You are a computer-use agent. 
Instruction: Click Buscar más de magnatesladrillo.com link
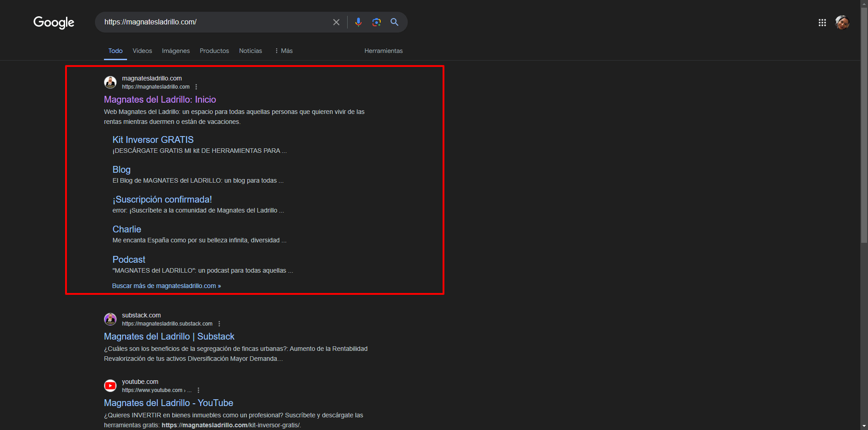tap(166, 286)
